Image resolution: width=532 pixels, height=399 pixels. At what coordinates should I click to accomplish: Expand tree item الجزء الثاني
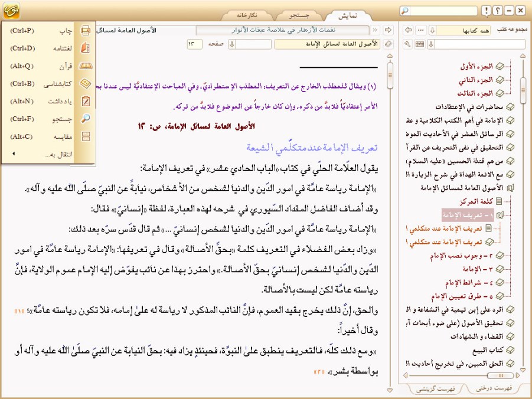tap(500, 80)
